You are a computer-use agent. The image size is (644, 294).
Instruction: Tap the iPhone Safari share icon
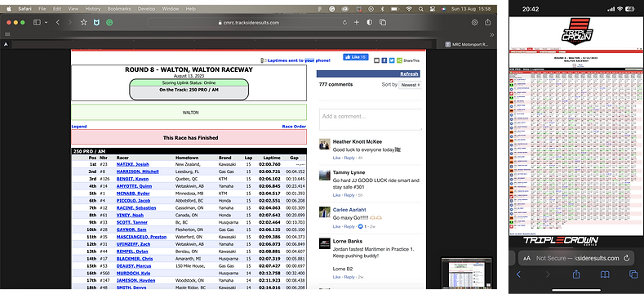point(576,274)
